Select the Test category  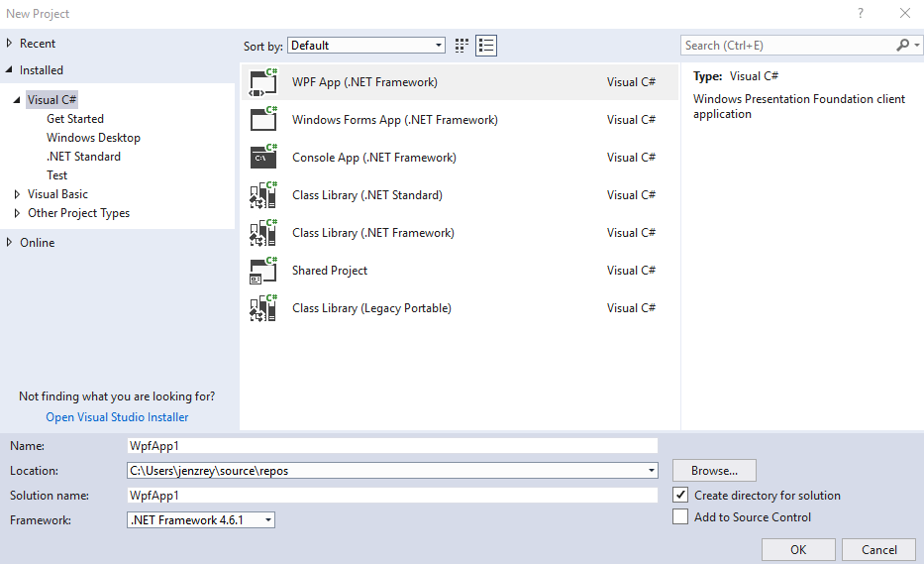[56, 175]
